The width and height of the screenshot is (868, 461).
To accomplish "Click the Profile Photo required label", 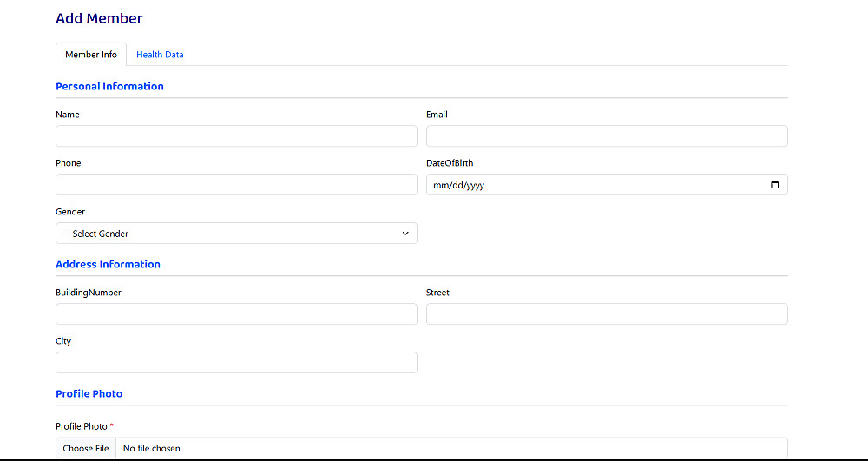I will point(82,426).
